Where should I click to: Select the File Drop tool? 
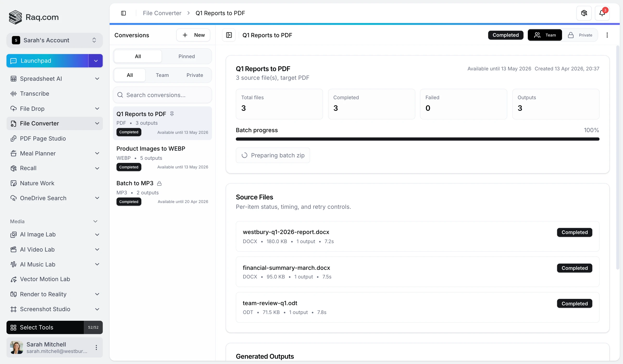[x=32, y=109]
